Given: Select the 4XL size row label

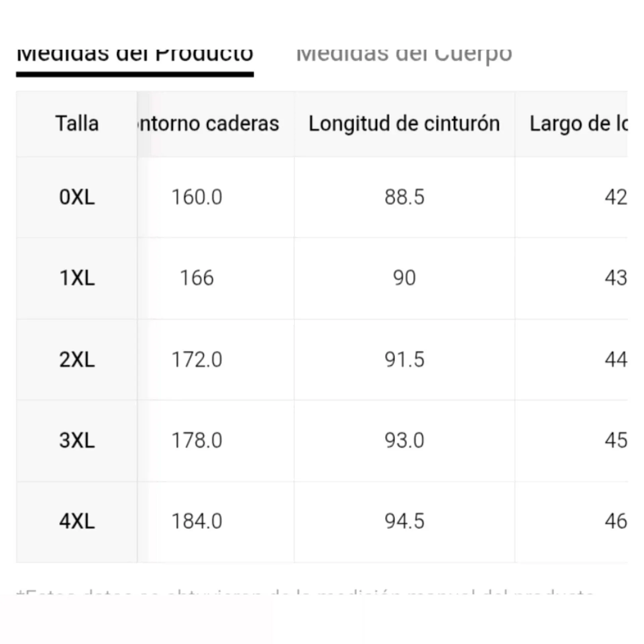Looking at the screenshot, I should pyautogui.click(x=77, y=521).
